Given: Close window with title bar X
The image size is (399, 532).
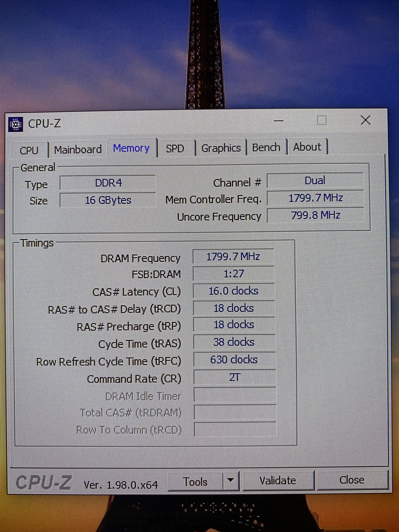Looking at the screenshot, I should (365, 120).
